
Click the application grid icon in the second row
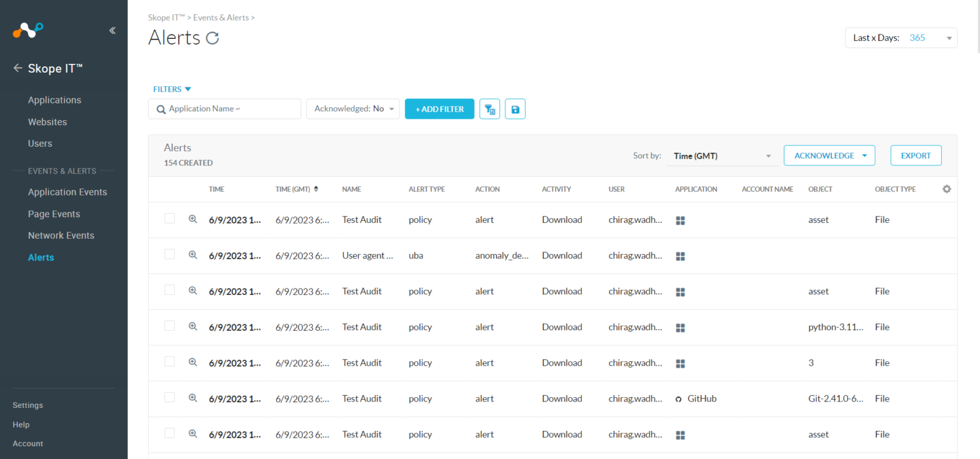pyautogui.click(x=680, y=256)
